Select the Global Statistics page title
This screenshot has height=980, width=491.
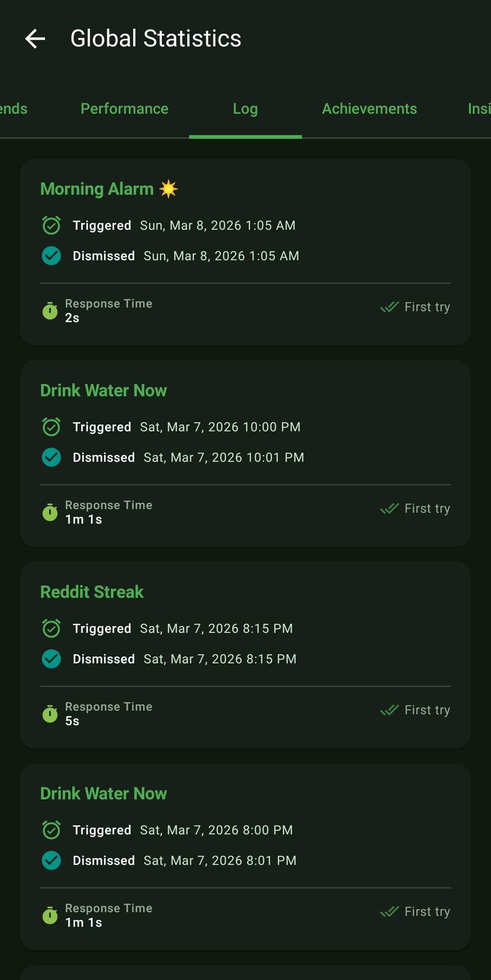pos(155,39)
